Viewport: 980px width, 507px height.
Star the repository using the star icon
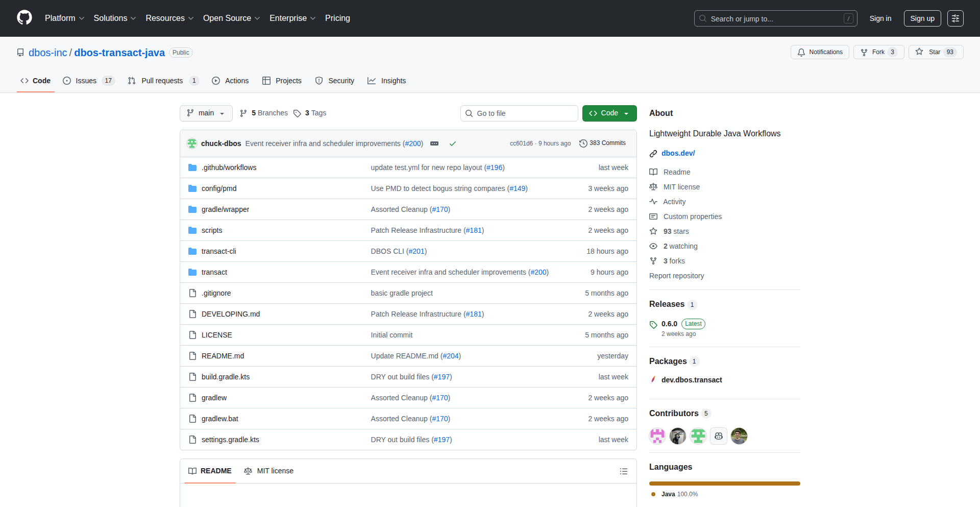(x=919, y=52)
